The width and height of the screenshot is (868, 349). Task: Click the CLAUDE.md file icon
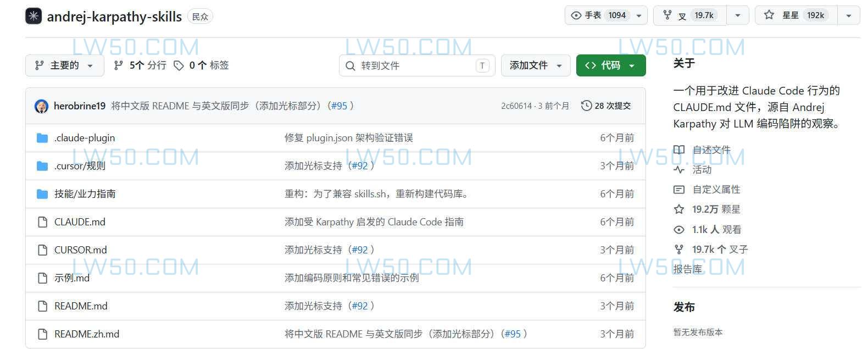coord(42,222)
